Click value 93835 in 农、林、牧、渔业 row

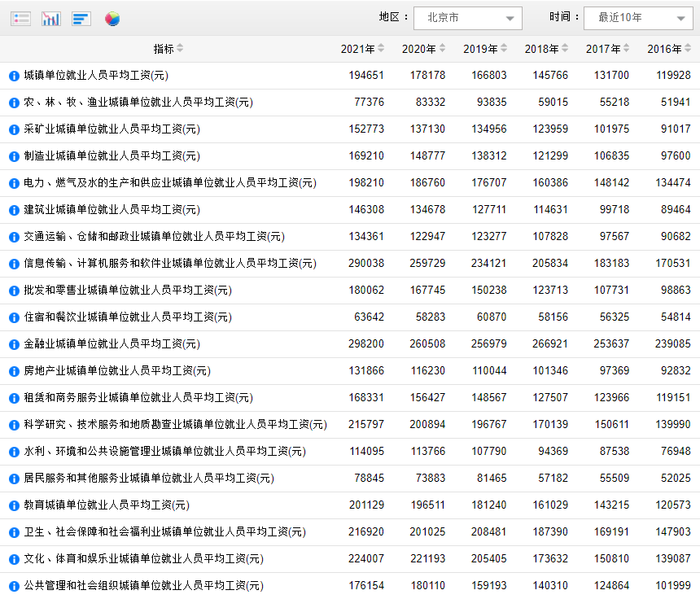click(492, 103)
